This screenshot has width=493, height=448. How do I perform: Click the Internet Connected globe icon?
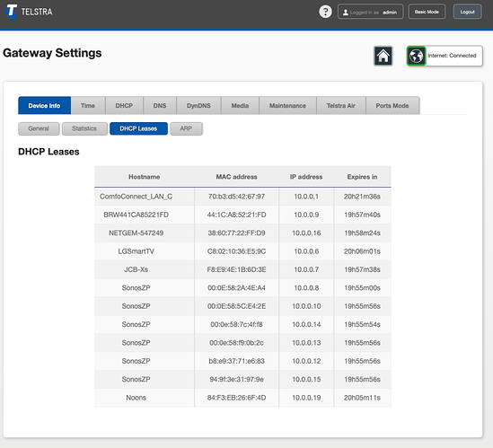point(417,56)
